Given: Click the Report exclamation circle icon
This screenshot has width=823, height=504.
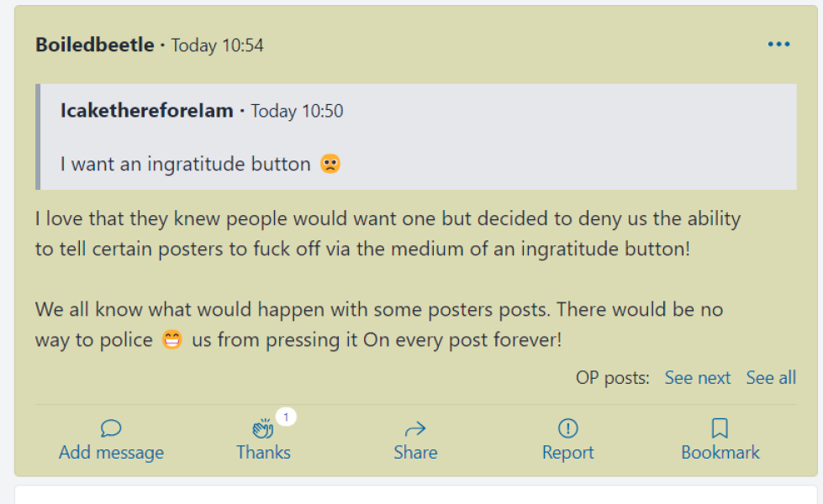Looking at the screenshot, I should 567,429.
